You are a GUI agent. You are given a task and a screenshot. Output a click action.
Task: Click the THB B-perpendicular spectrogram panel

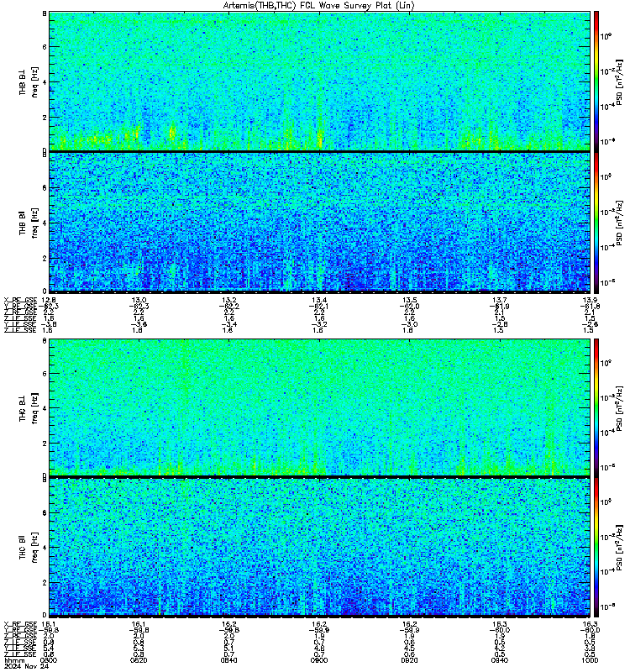320,81
